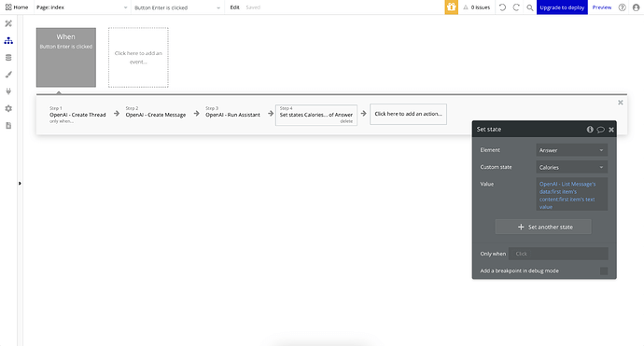Select Step 2 OpenAI - Create Message
The width and height of the screenshot is (644, 346).
[156, 115]
